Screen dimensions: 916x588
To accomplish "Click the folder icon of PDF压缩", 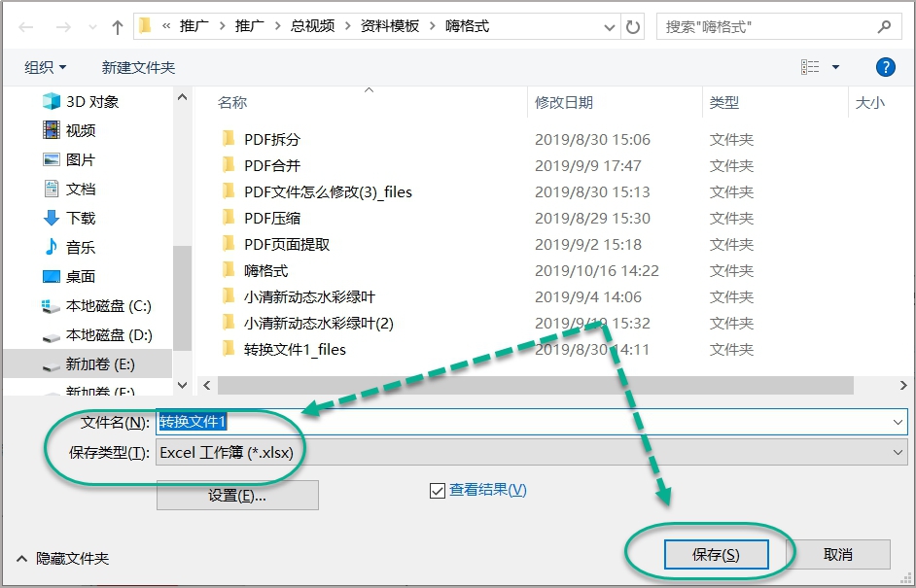I will (229, 218).
